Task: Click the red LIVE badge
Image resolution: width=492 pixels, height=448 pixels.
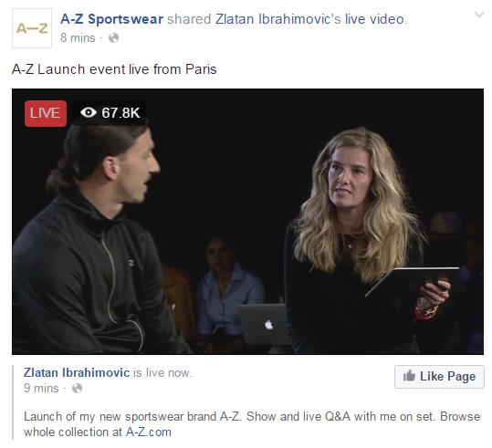Action: coord(46,113)
